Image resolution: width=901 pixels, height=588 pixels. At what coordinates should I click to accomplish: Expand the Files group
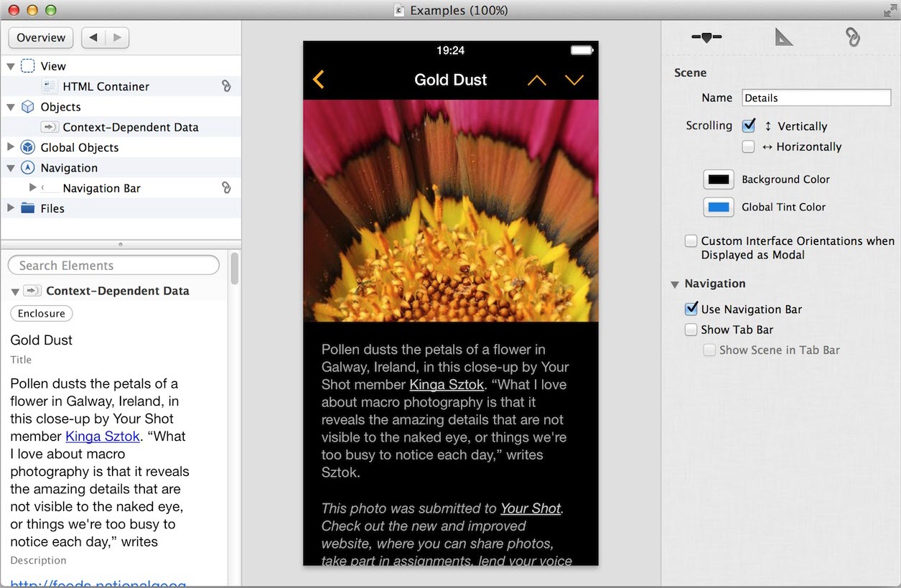(11, 208)
